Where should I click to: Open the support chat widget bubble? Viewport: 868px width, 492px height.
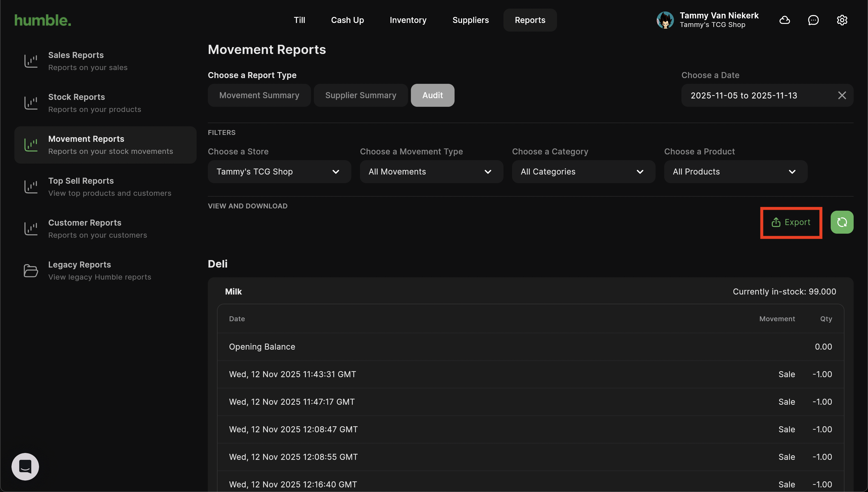coord(25,467)
